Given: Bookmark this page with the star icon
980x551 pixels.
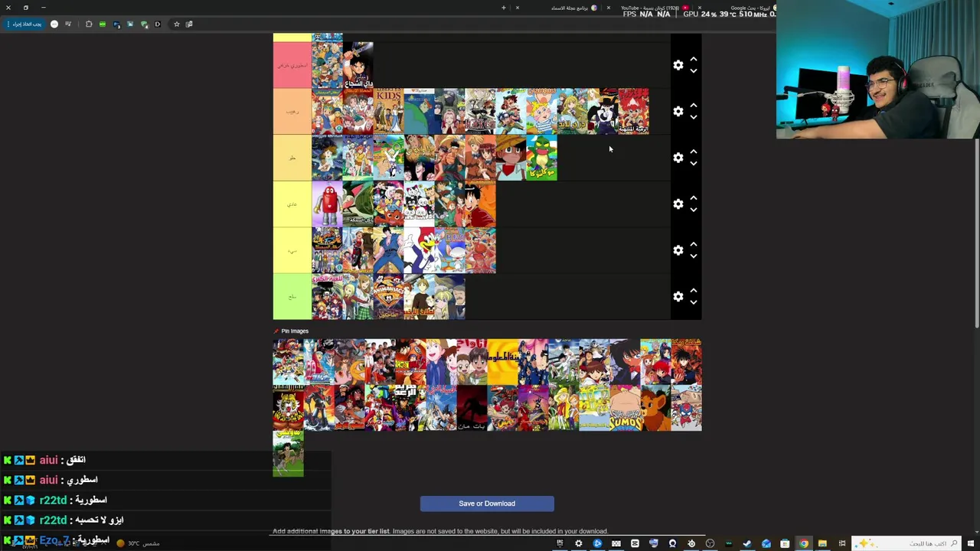Looking at the screenshot, I should coord(177,24).
